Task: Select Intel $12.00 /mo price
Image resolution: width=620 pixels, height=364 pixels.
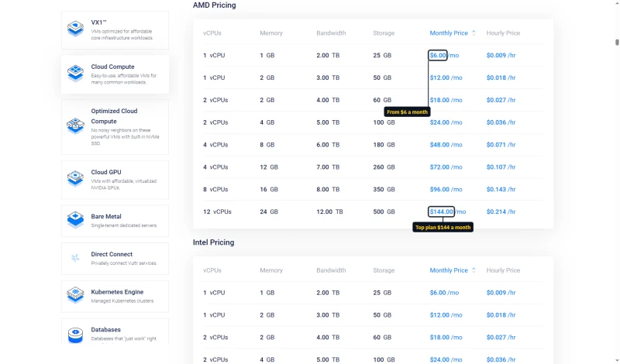Action: click(446, 315)
